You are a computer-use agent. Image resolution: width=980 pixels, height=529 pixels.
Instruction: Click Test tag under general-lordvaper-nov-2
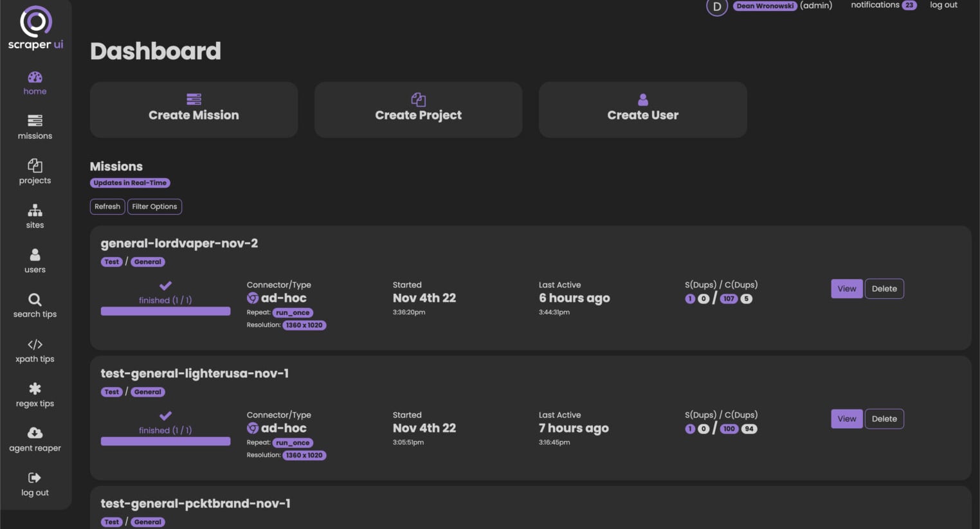click(x=112, y=262)
